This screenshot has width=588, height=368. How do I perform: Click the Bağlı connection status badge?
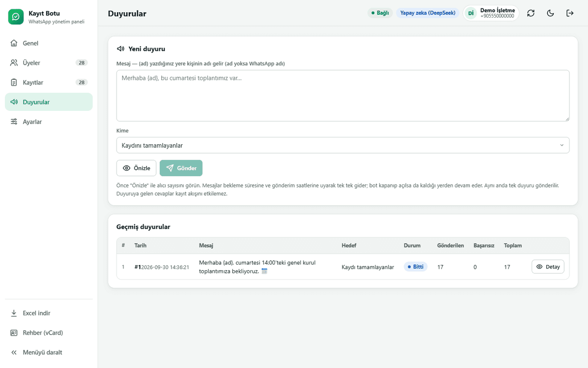pyautogui.click(x=380, y=13)
